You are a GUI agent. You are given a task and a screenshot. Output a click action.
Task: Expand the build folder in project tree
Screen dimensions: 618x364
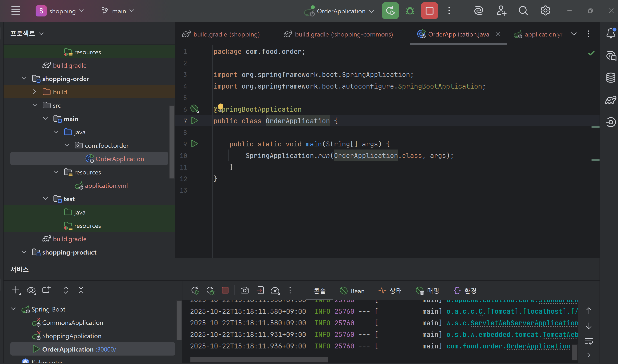34,92
